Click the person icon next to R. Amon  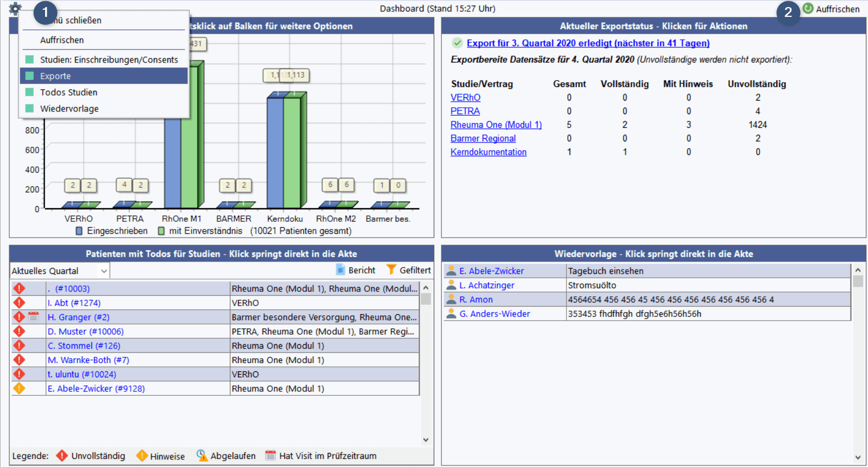coord(451,299)
